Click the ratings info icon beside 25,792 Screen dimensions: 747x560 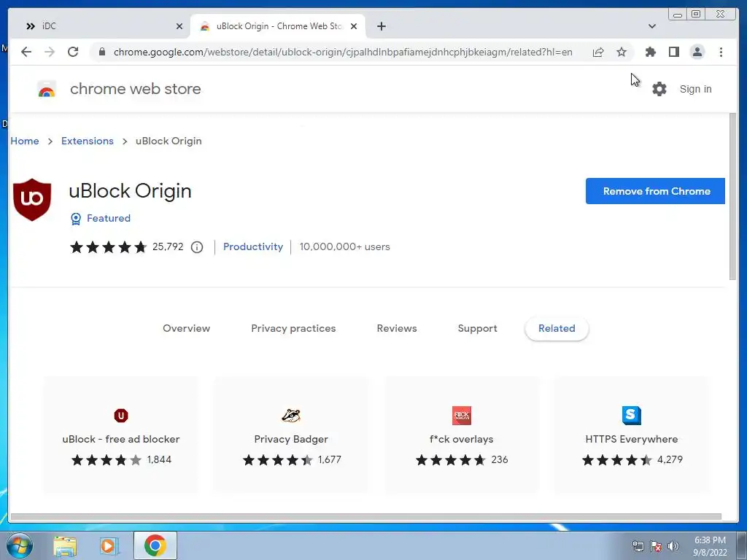pyautogui.click(x=197, y=247)
